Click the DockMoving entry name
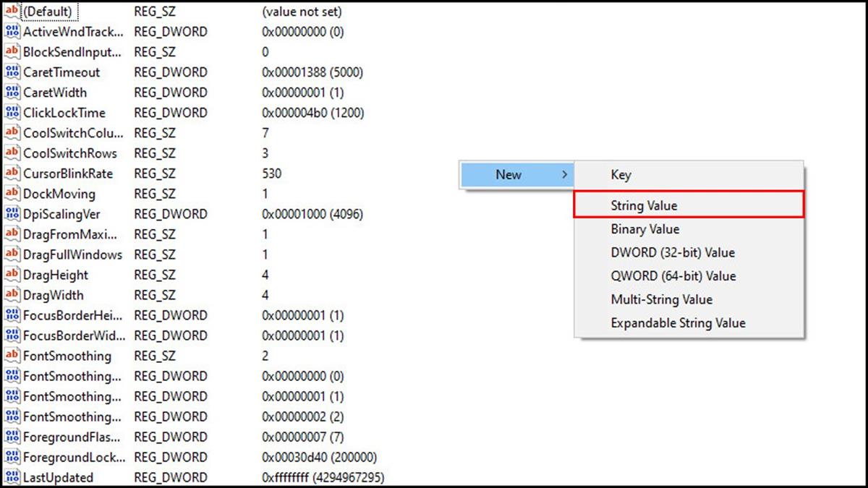The image size is (868, 488). (x=59, y=194)
